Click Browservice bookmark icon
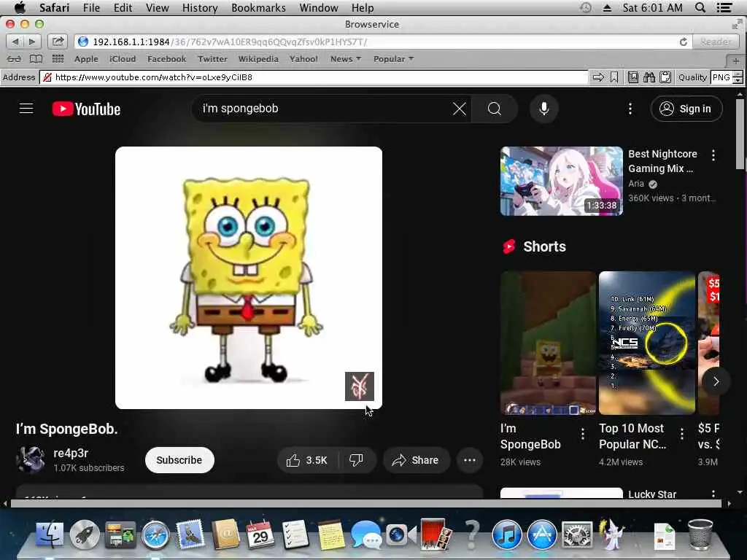The image size is (747, 560). [614, 77]
